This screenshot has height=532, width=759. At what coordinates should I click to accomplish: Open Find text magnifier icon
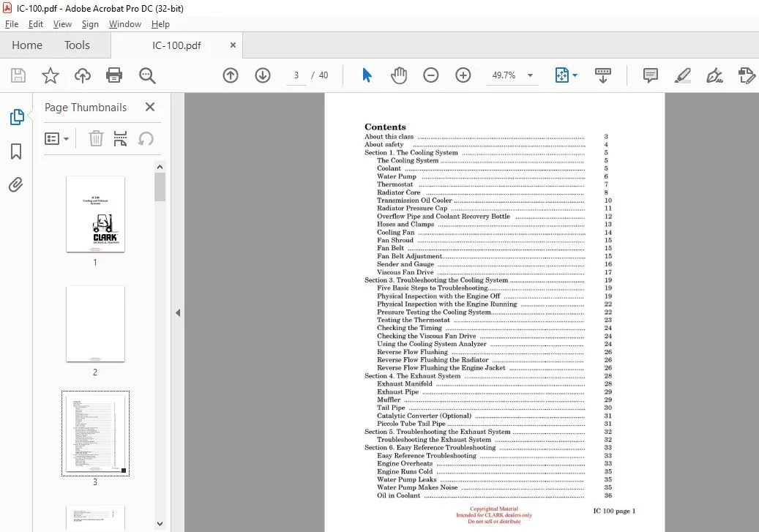point(147,75)
